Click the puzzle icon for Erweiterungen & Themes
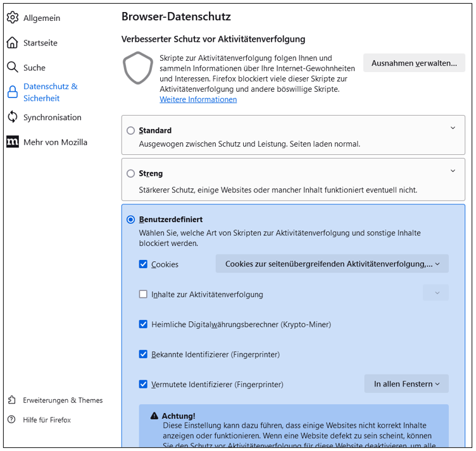The height and width of the screenshot is (451, 476). (x=12, y=400)
